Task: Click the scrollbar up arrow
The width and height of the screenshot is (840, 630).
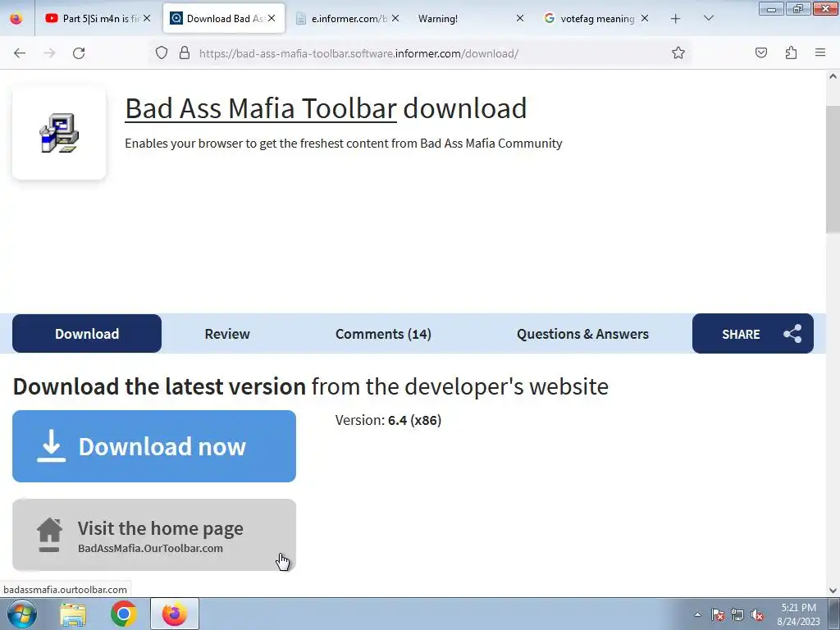Action: [833, 76]
